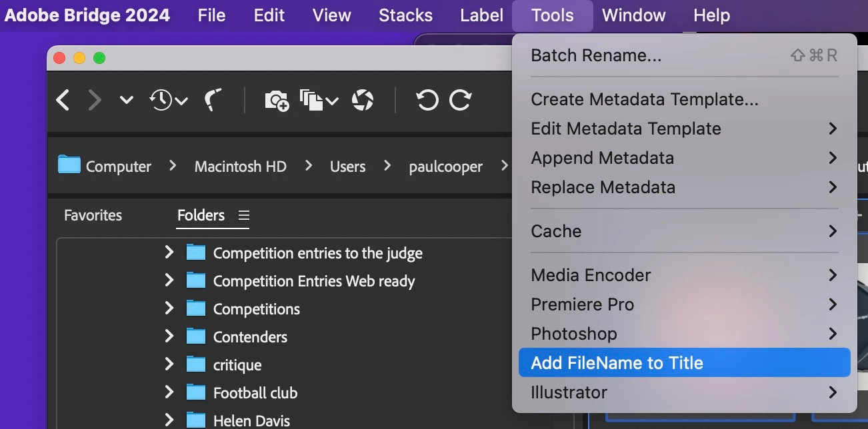Open the Label menu
This screenshot has width=868, height=429.
[x=482, y=15]
